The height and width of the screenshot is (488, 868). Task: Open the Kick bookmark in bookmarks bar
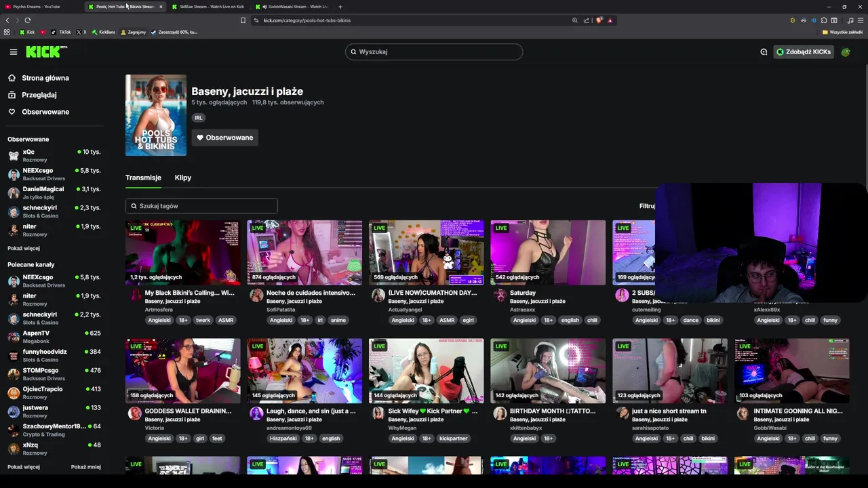(27, 32)
